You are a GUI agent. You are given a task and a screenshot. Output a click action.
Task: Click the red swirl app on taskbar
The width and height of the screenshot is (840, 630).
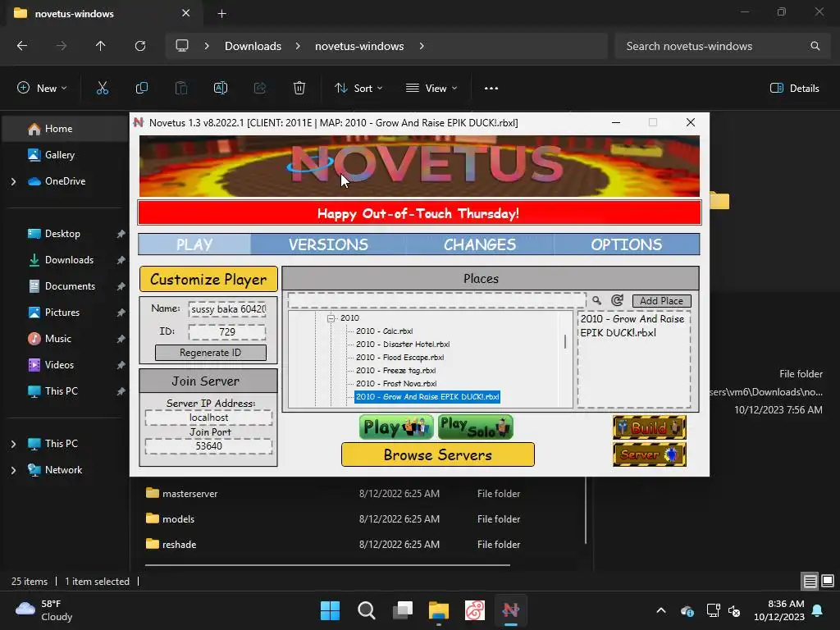475,610
